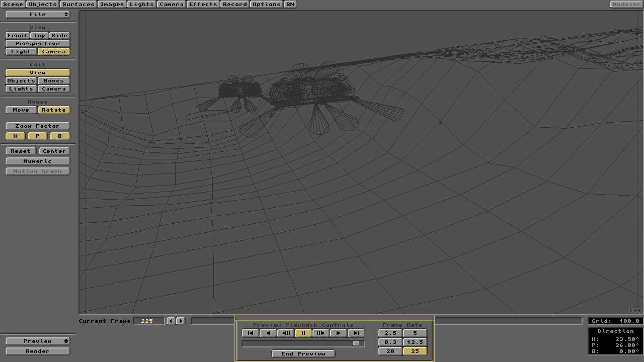644x362 pixels.
Task: Open the File dropdown menu
Action: click(38, 14)
